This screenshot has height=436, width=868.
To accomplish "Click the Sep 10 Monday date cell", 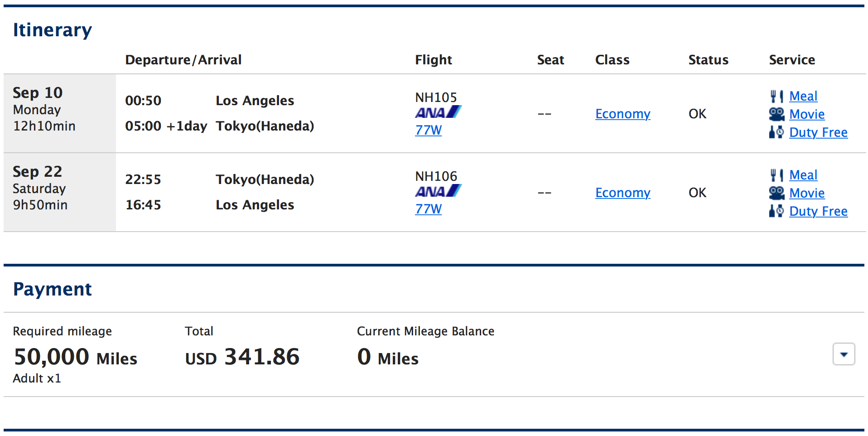I will 59,109.
